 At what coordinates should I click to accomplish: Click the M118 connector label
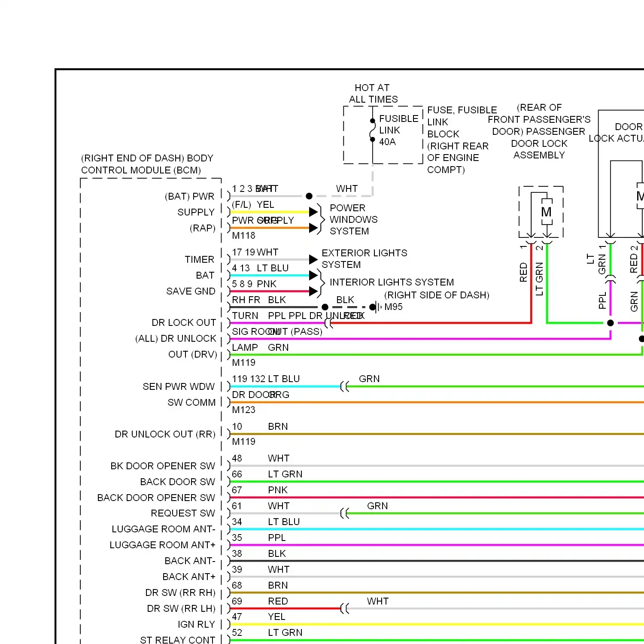(x=243, y=235)
